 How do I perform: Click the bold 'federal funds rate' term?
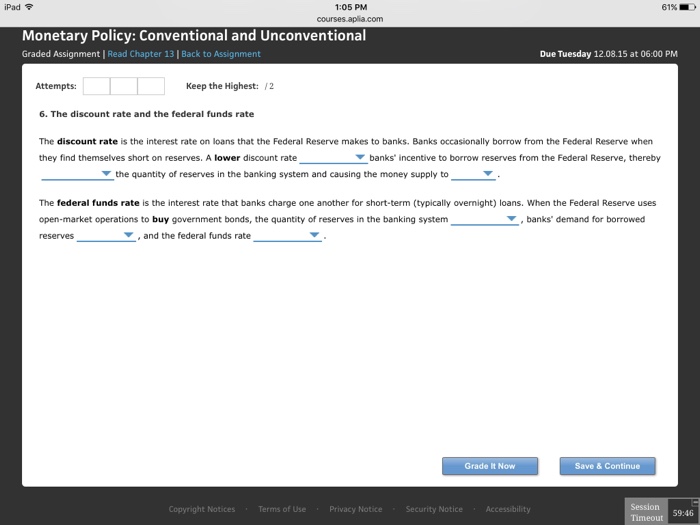point(98,203)
